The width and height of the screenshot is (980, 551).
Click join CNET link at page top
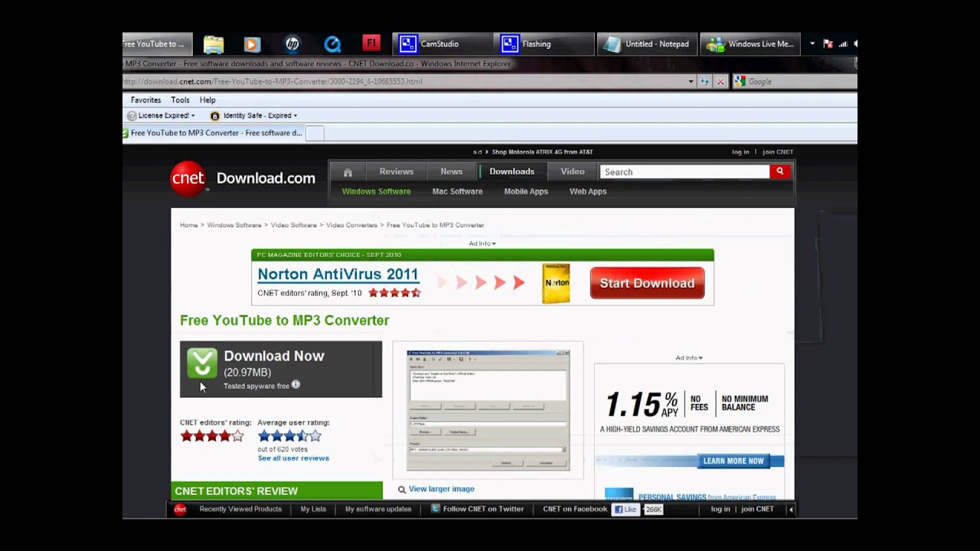coord(778,152)
